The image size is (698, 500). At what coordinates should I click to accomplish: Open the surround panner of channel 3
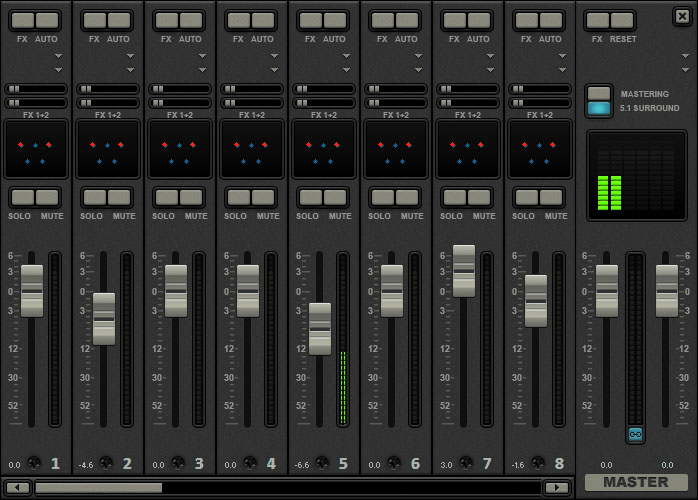(x=180, y=149)
